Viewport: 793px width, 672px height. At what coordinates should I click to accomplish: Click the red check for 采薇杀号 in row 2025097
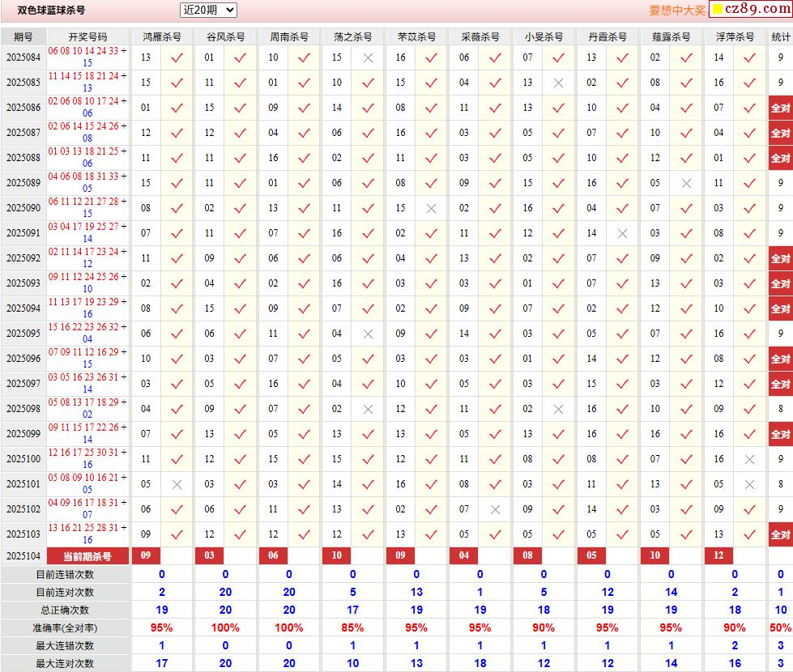[x=495, y=385]
